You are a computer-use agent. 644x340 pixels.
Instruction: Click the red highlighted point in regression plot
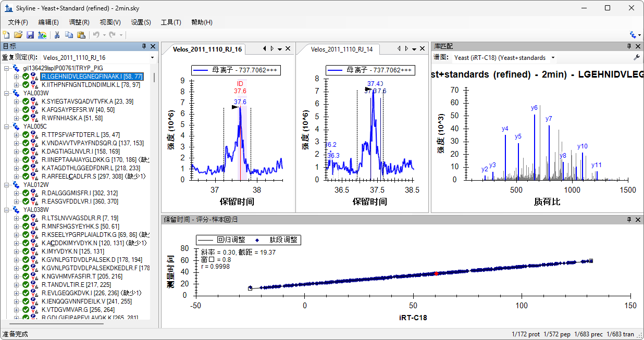pyautogui.click(x=437, y=273)
